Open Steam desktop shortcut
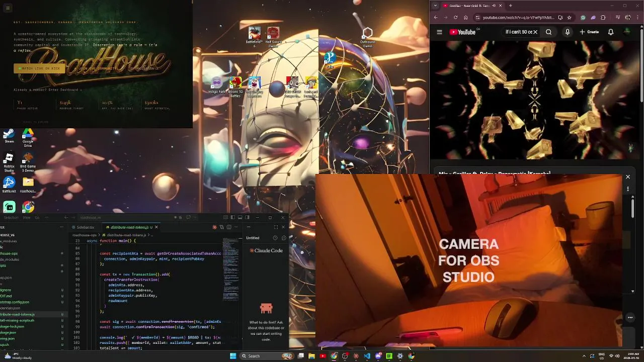 9,136
